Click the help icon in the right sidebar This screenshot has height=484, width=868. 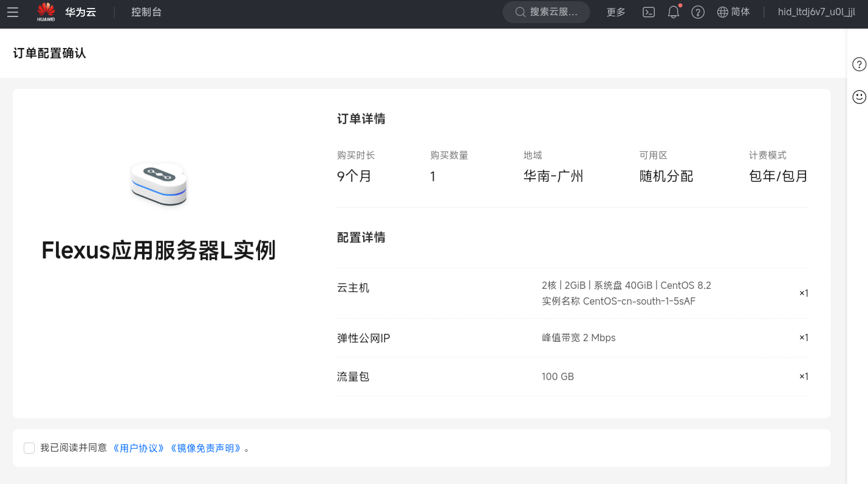[x=859, y=64]
